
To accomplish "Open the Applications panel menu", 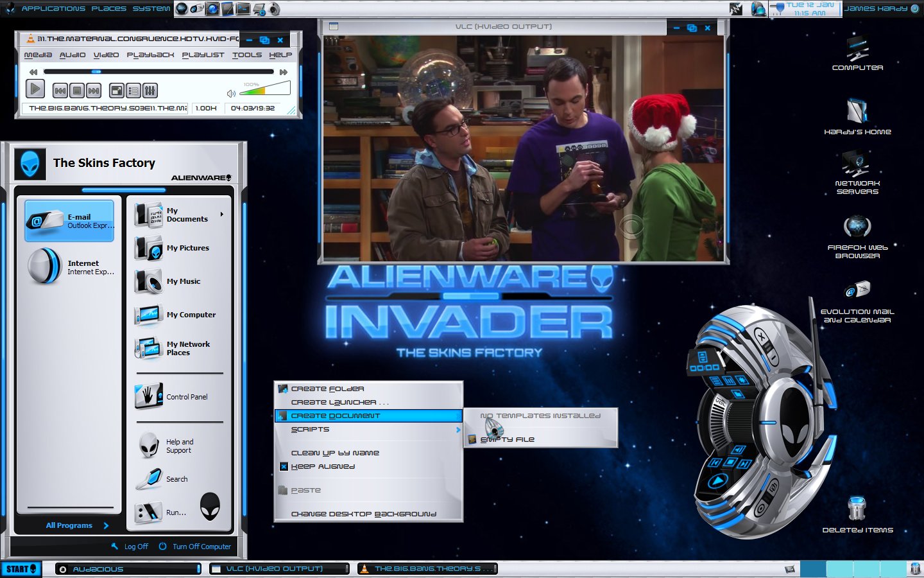I will [53, 8].
